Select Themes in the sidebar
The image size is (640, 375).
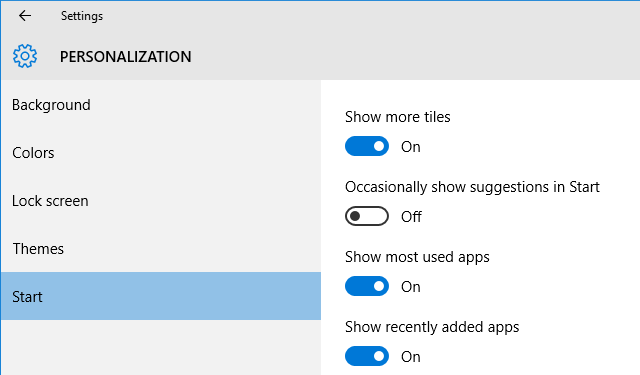[161, 249]
